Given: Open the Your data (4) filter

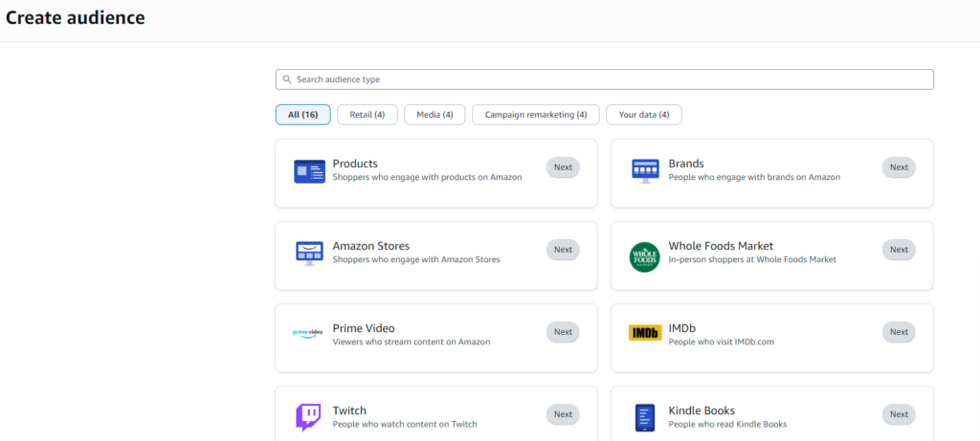Looking at the screenshot, I should coord(644,115).
